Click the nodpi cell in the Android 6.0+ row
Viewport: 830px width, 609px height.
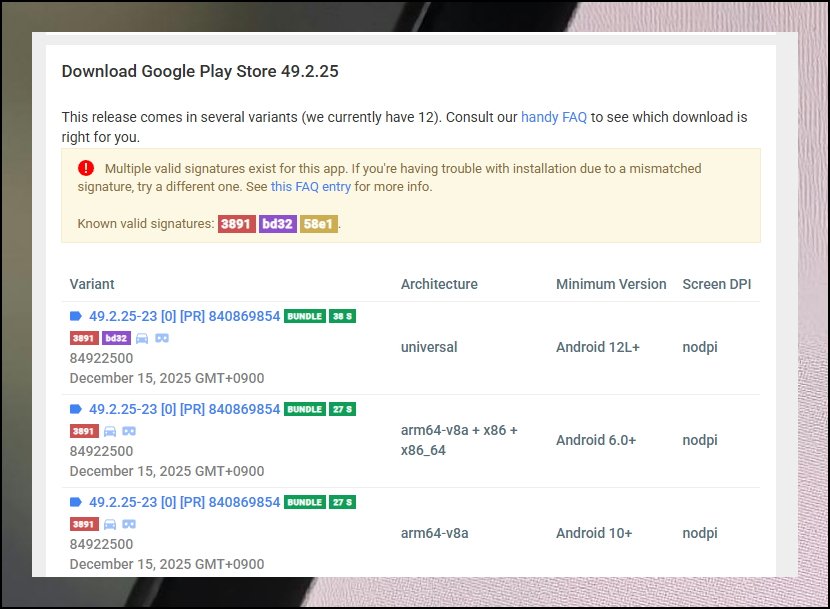click(x=700, y=440)
